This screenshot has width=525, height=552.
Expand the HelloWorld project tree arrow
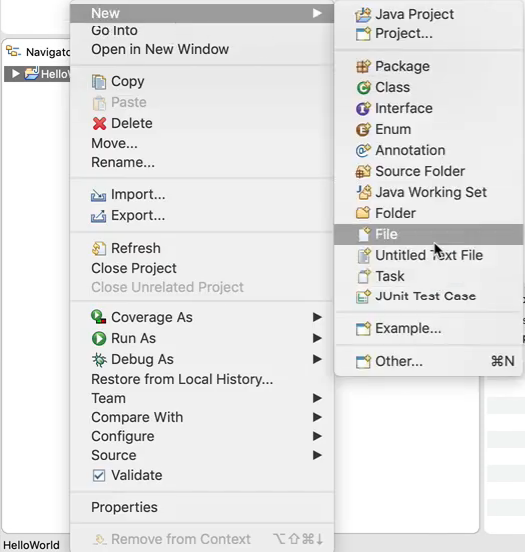point(15,74)
